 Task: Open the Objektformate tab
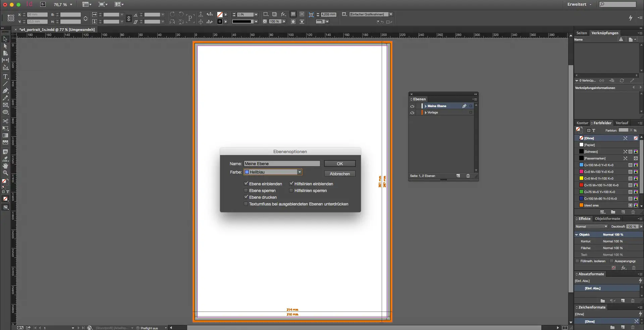coord(607,219)
